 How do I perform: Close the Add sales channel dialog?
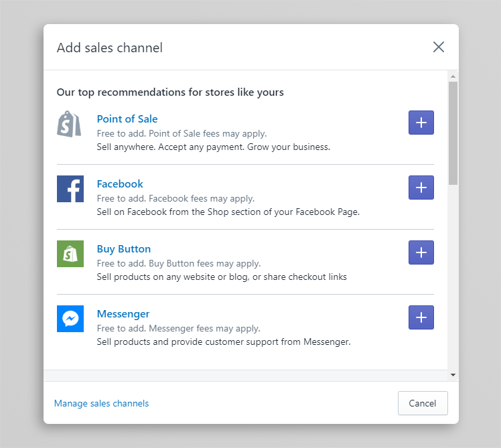click(438, 47)
